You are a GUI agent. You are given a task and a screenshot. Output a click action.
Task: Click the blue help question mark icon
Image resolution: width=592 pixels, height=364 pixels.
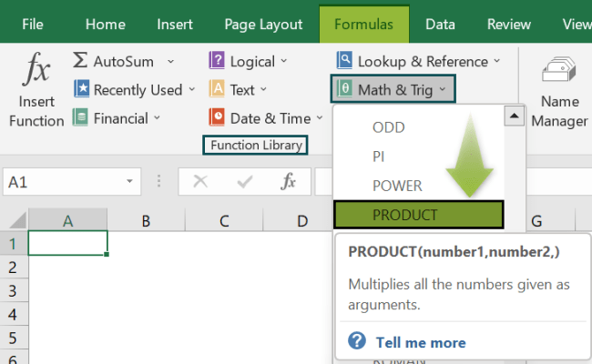pos(357,341)
